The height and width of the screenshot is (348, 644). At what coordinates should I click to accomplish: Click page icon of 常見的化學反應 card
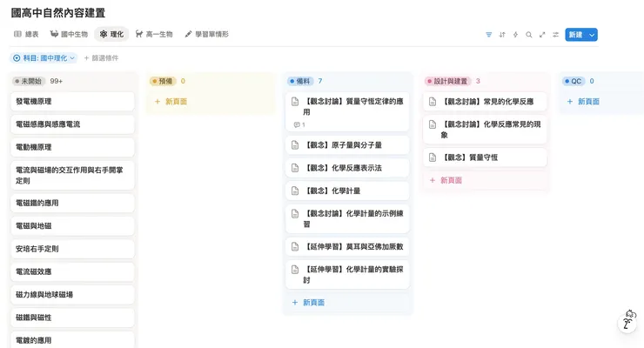click(433, 102)
